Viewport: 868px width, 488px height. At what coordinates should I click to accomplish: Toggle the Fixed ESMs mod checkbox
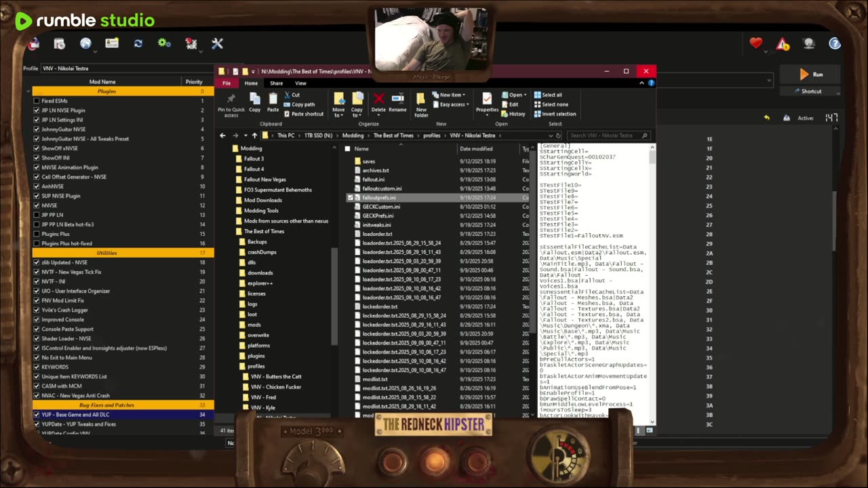tap(36, 101)
